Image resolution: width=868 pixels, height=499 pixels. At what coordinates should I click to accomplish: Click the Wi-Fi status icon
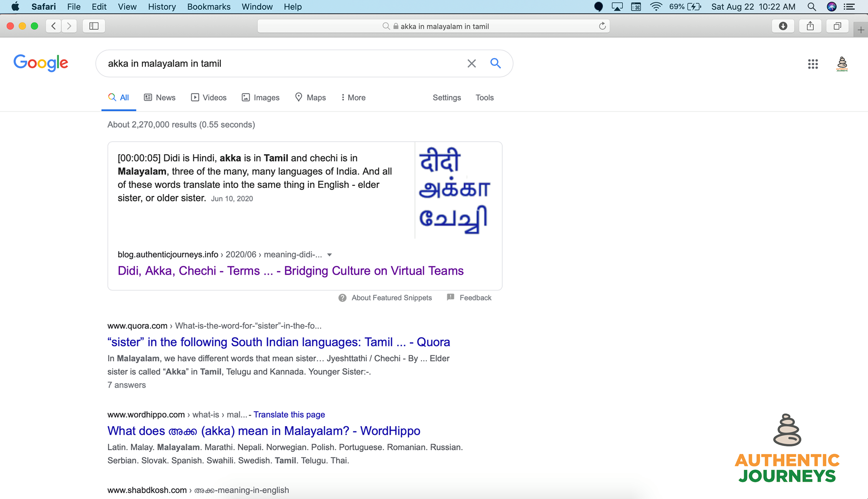point(656,7)
